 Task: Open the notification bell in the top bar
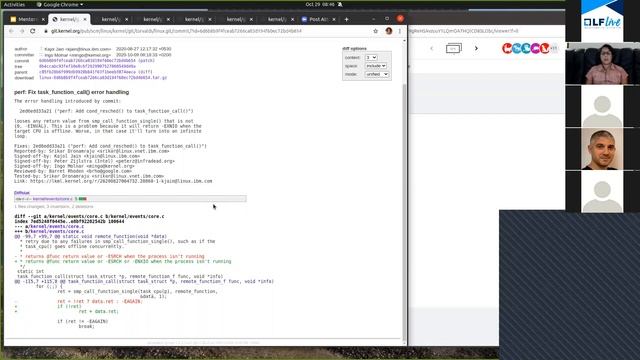340,4
